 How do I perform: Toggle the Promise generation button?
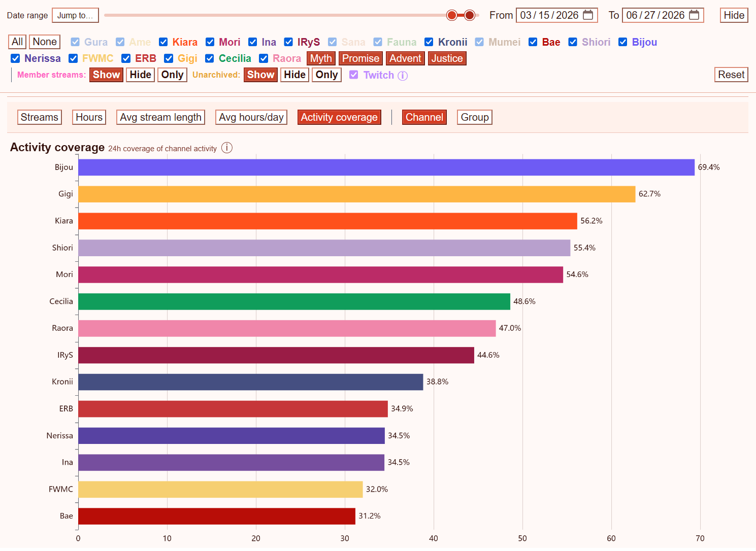click(360, 58)
